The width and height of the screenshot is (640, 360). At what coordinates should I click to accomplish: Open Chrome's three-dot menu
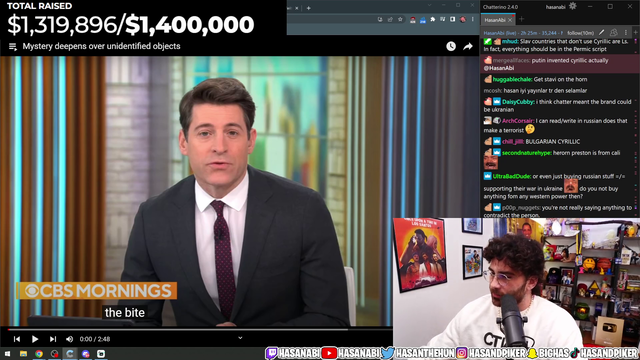(x=473, y=19)
